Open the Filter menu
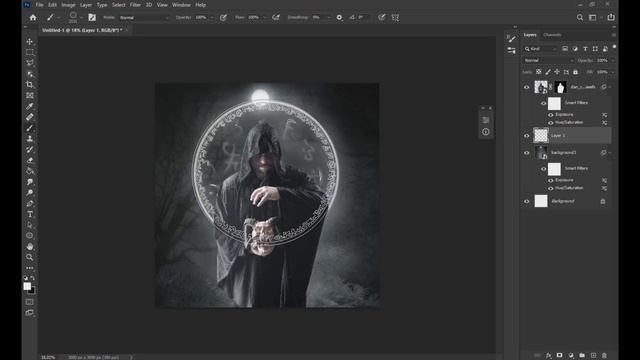The image size is (640, 360). click(135, 5)
